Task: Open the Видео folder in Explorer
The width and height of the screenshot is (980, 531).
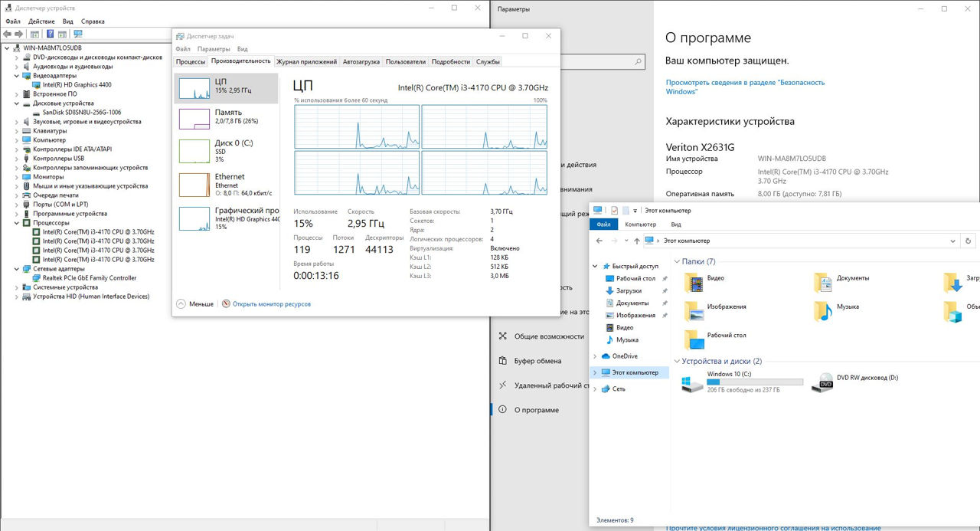Action: pos(694,281)
